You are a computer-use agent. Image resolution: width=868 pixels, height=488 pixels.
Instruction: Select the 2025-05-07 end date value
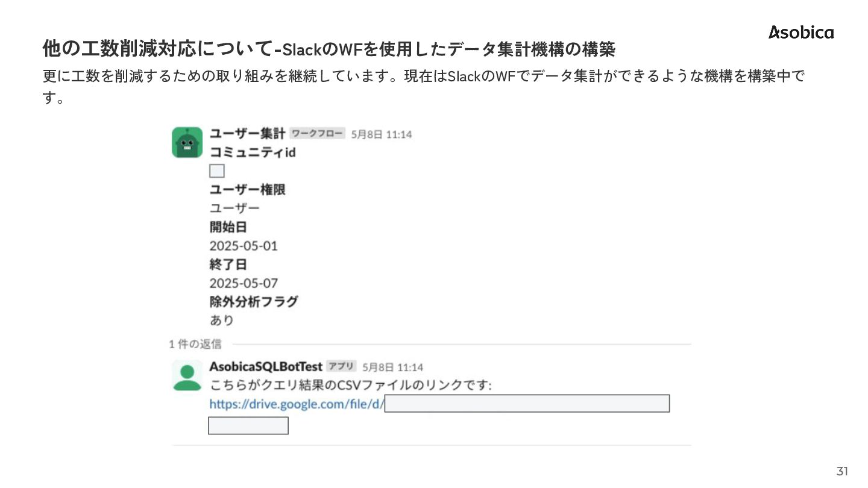tap(244, 283)
